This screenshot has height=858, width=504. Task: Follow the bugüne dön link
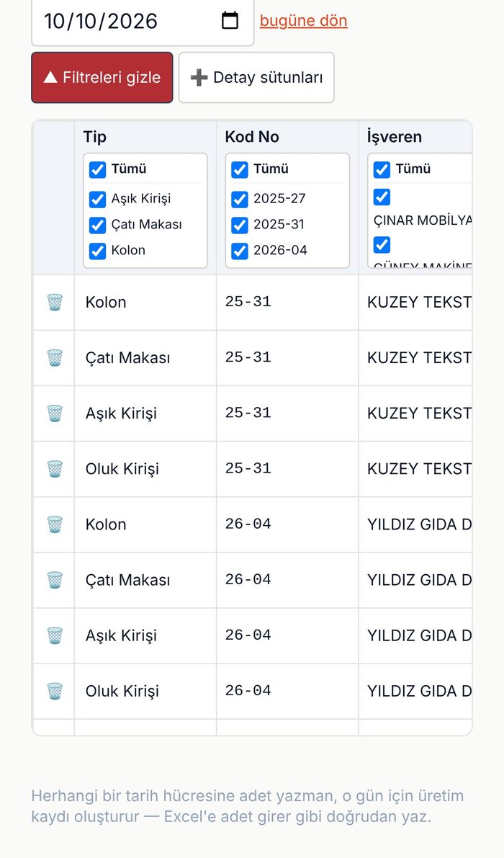[303, 21]
